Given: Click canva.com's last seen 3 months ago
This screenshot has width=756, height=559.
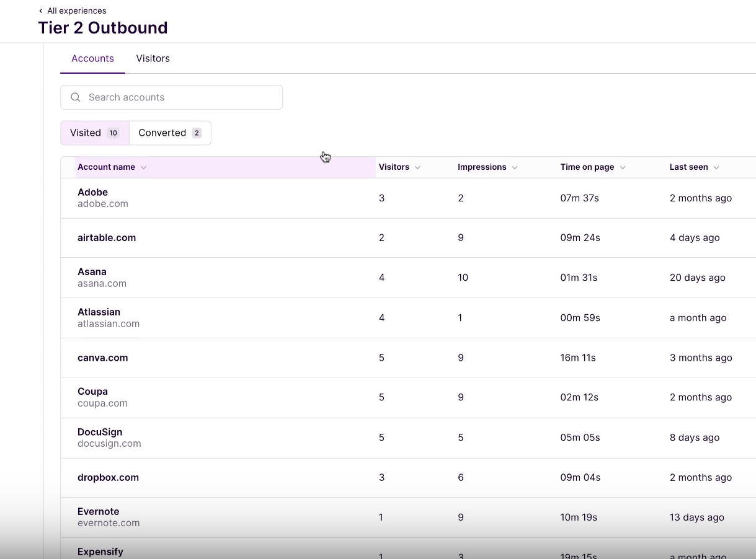Looking at the screenshot, I should pyautogui.click(x=701, y=358).
